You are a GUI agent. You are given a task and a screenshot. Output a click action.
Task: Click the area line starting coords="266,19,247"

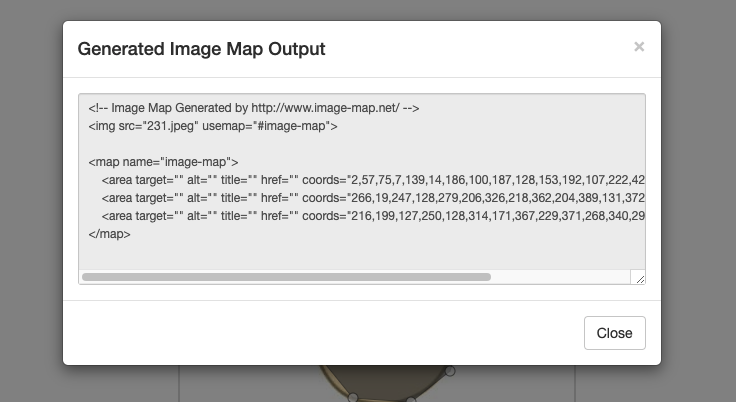pos(373,198)
